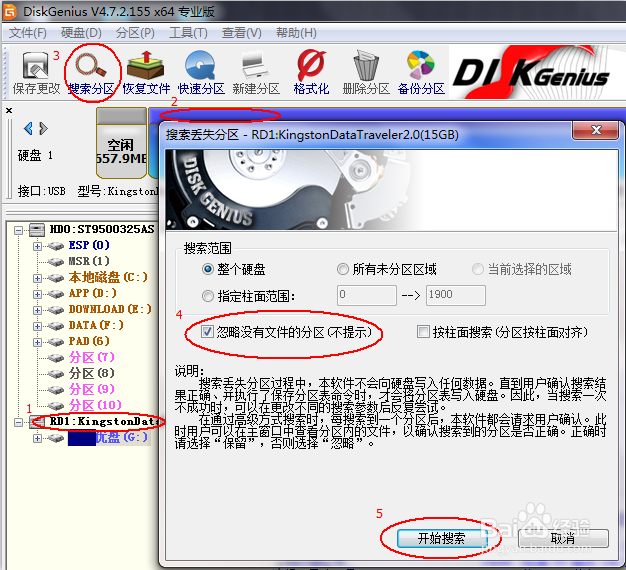Click the drive icon beside PAD(6)
The height and width of the screenshot is (570, 626).
(55, 342)
